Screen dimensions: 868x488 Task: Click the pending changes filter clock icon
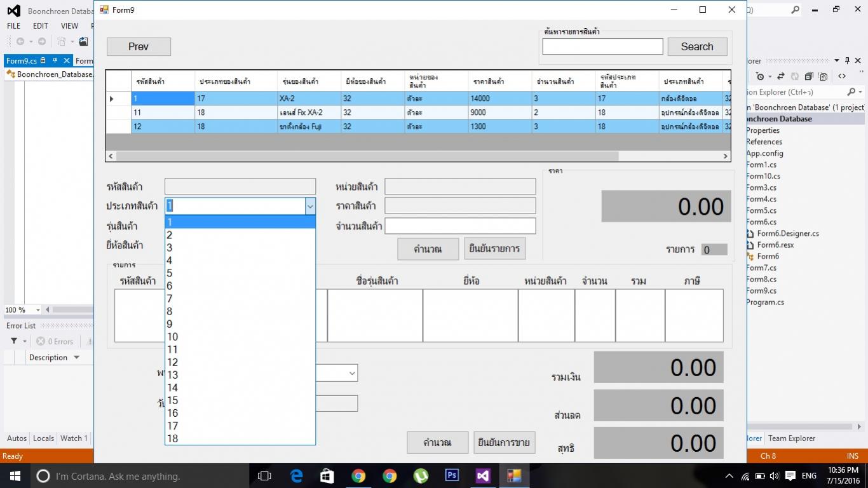[760, 76]
